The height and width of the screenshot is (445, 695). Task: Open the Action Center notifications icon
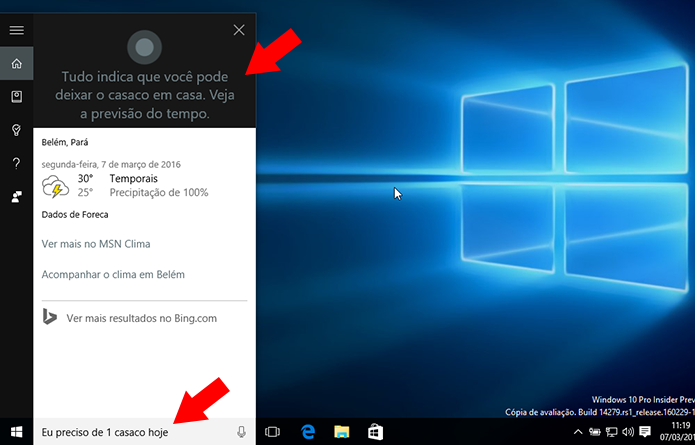coord(645,432)
